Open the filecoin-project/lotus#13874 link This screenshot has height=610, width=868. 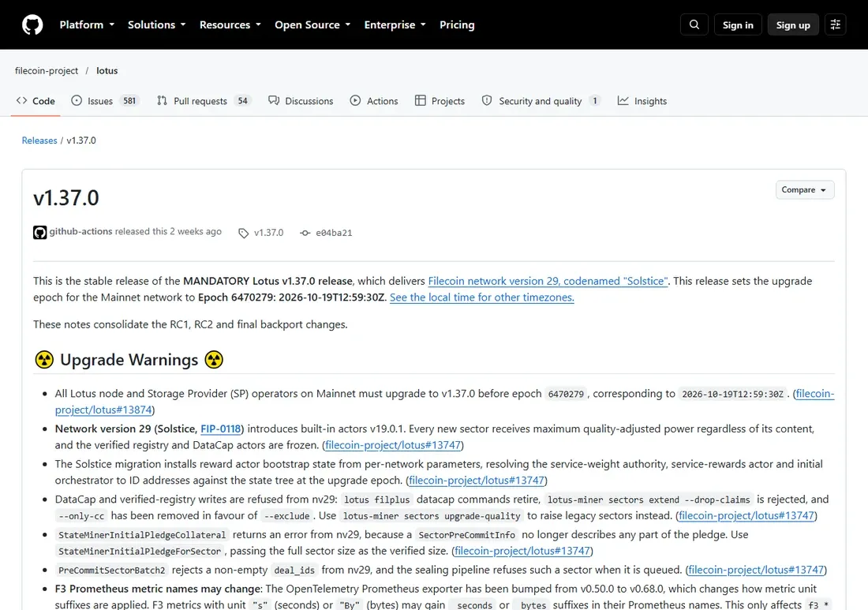coord(103,410)
